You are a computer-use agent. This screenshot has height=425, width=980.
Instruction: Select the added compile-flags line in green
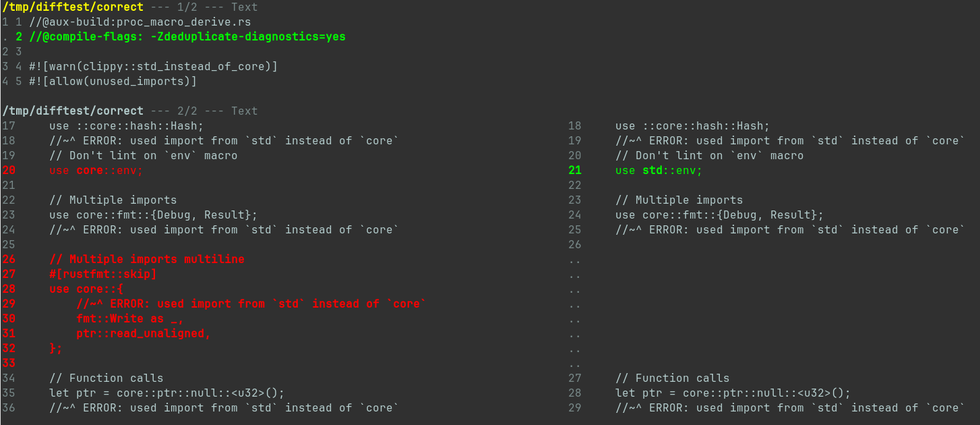pos(187,36)
